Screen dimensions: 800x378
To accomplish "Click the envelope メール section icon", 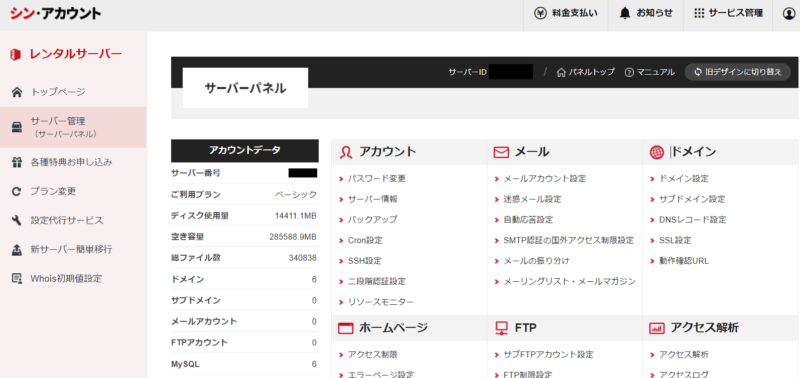I will tap(501, 152).
